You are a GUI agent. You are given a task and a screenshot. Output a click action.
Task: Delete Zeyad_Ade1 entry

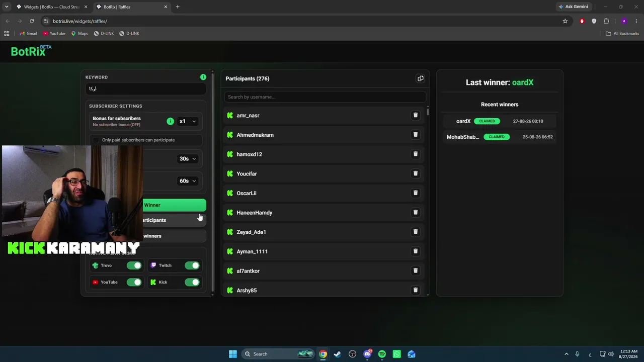416,232
